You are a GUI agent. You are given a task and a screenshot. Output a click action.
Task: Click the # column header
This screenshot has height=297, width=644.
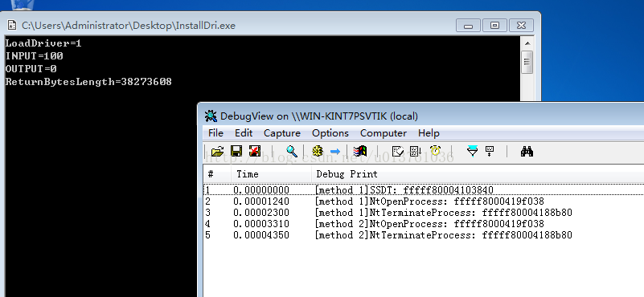point(217,174)
